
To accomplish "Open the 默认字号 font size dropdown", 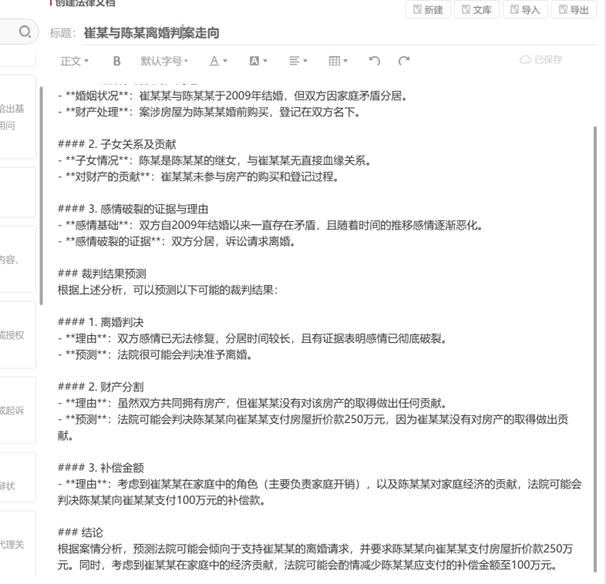I will pyautogui.click(x=164, y=61).
